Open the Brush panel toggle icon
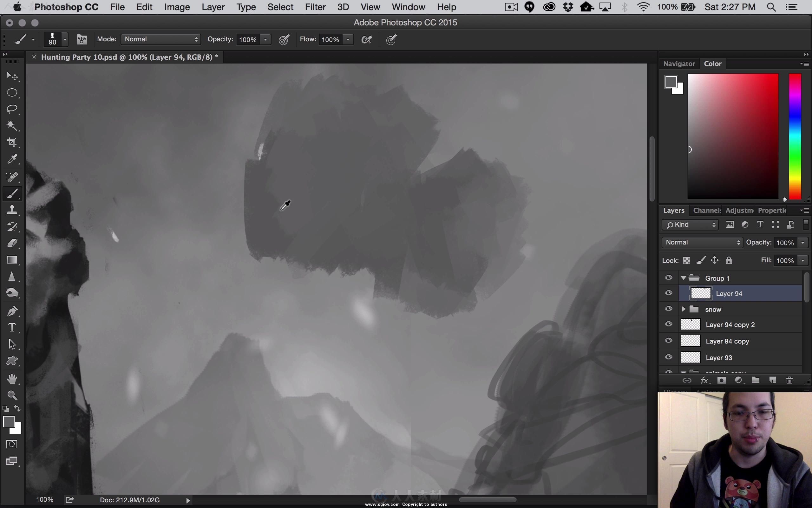The width and height of the screenshot is (812, 508). point(82,40)
